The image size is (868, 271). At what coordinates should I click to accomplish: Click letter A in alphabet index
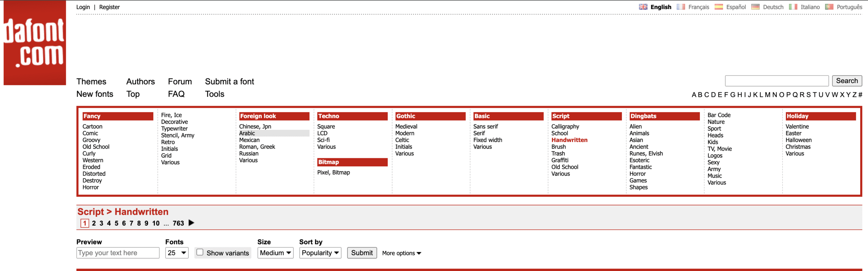click(694, 95)
